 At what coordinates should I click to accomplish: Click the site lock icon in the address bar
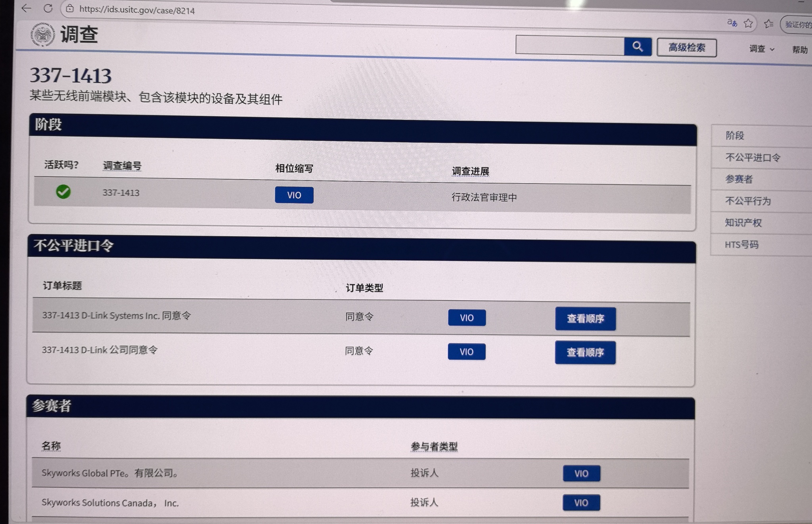[70, 9]
